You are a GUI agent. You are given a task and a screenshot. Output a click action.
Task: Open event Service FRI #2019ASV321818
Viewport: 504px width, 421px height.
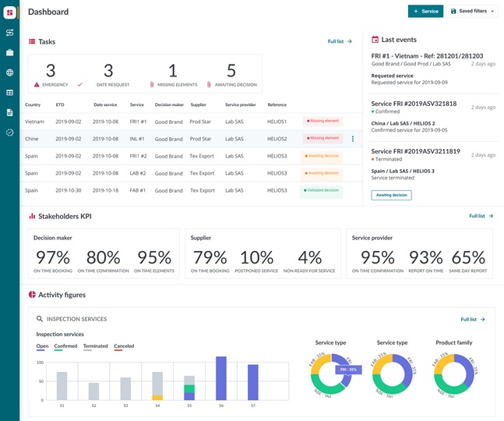414,104
